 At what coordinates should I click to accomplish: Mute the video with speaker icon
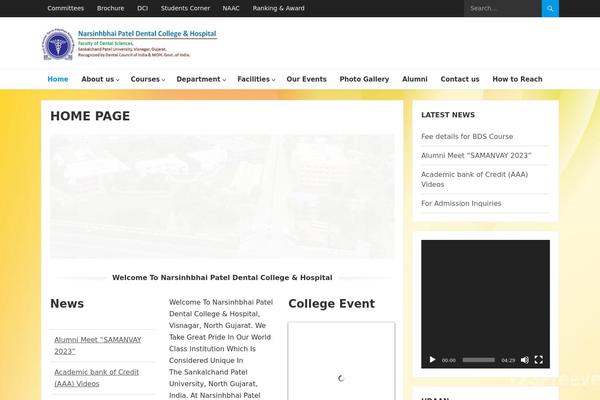[x=525, y=360]
